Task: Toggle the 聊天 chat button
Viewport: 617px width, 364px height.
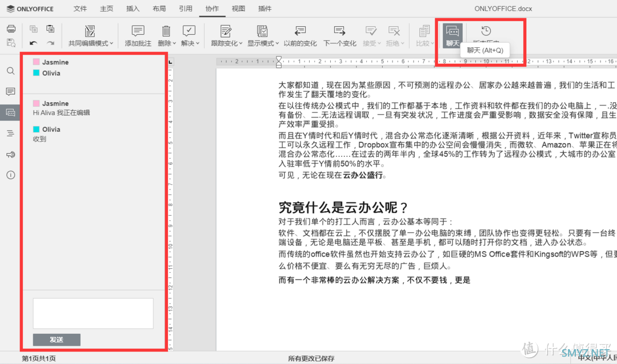Action: tap(452, 36)
